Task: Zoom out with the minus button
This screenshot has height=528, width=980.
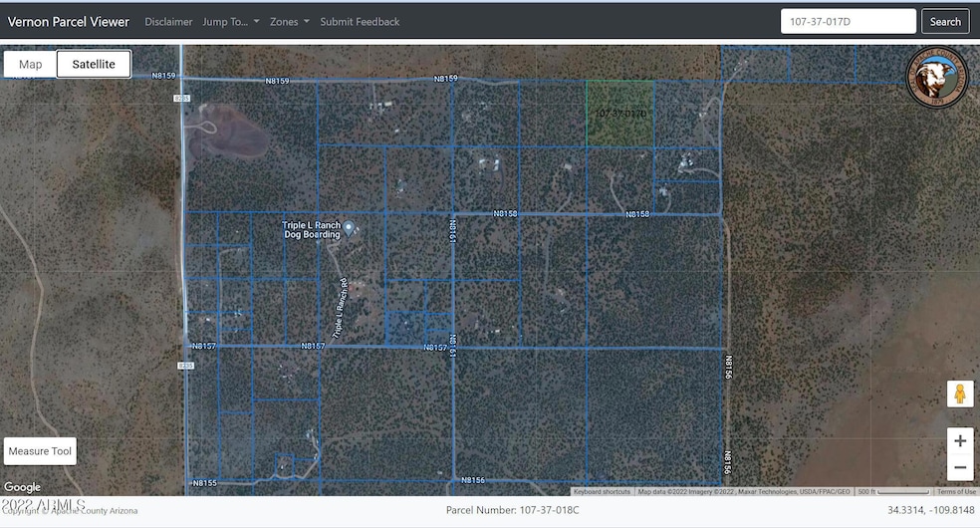Action: pos(959,467)
